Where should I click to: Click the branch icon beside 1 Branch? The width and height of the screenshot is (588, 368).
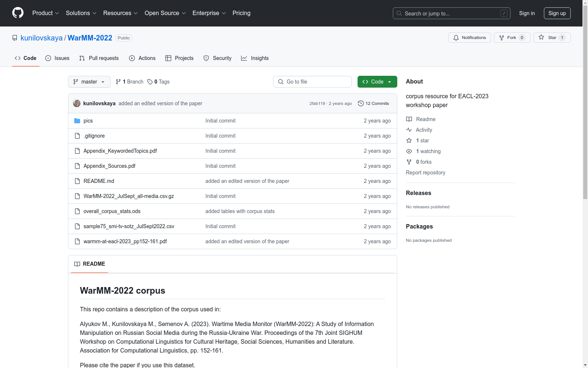click(118, 82)
